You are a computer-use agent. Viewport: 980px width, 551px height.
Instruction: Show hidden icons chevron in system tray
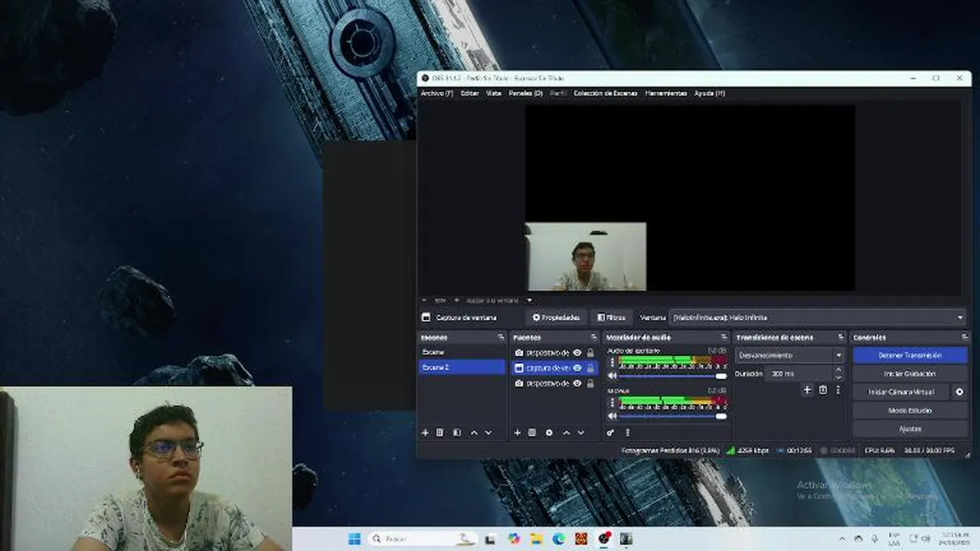[x=842, y=539]
